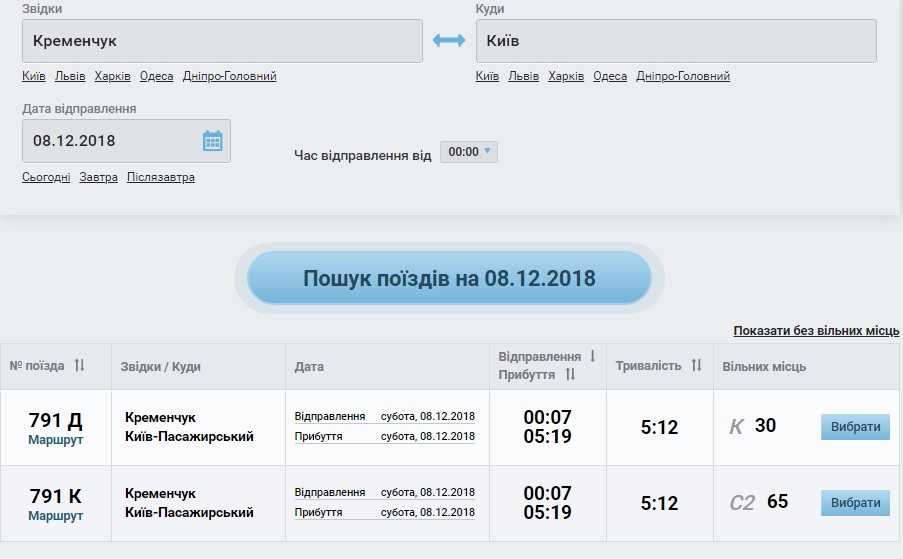The height and width of the screenshot is (559, 903).
Task: Open Маршрут link for train 791 Д
Action: (x=55, y=440)
